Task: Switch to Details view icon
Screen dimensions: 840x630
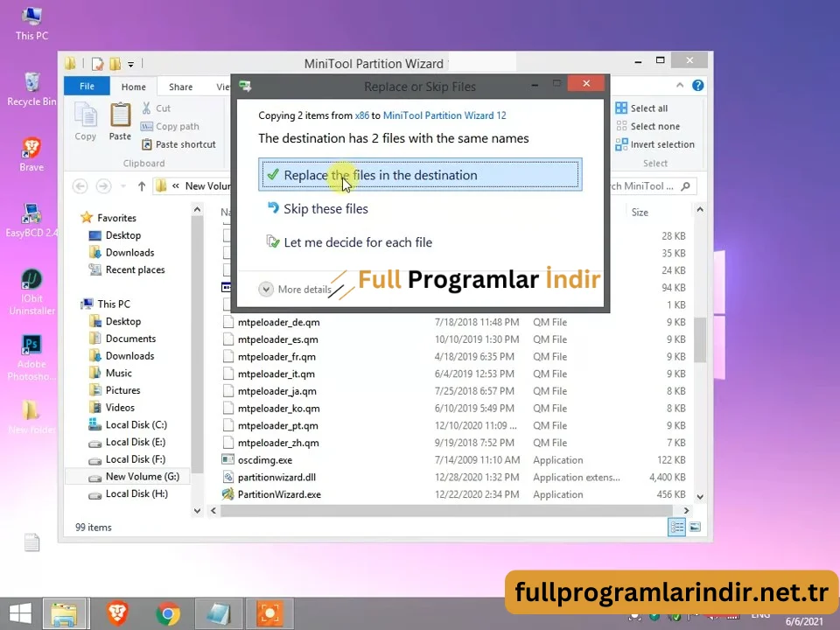Action: (x=676, y=527)
